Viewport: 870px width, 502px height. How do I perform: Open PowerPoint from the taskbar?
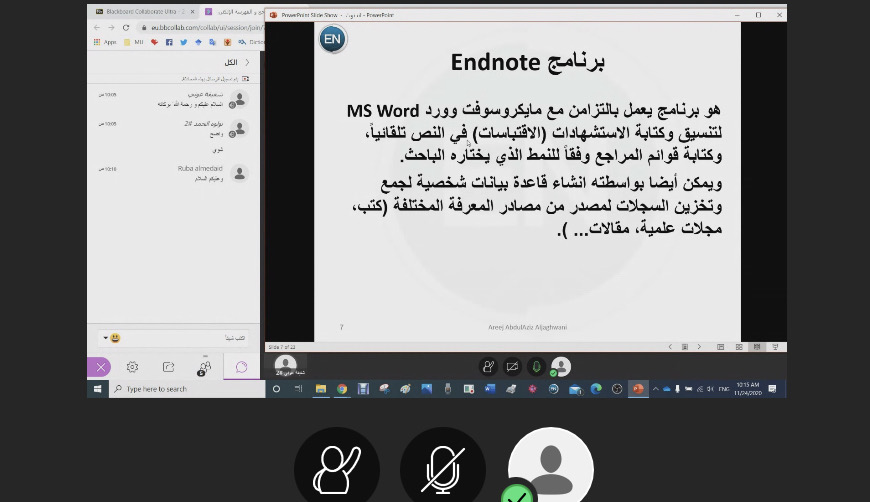point(638,389)
